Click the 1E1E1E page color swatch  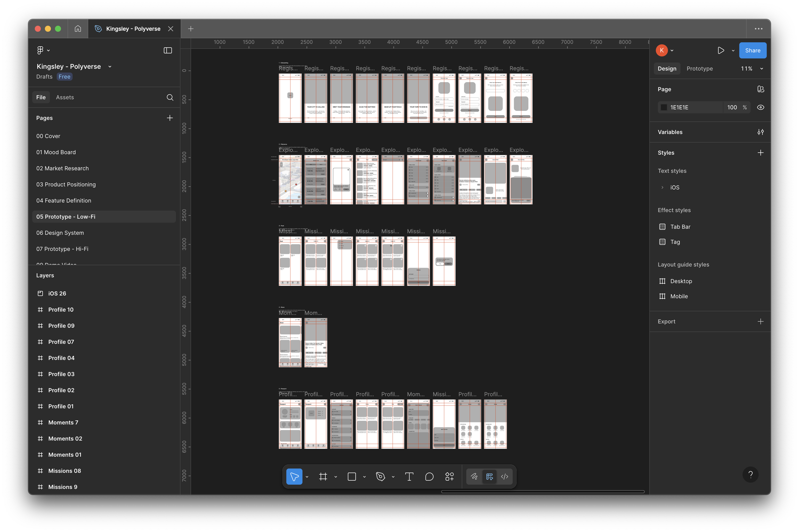pyautogui.click(x=664, y=107)
